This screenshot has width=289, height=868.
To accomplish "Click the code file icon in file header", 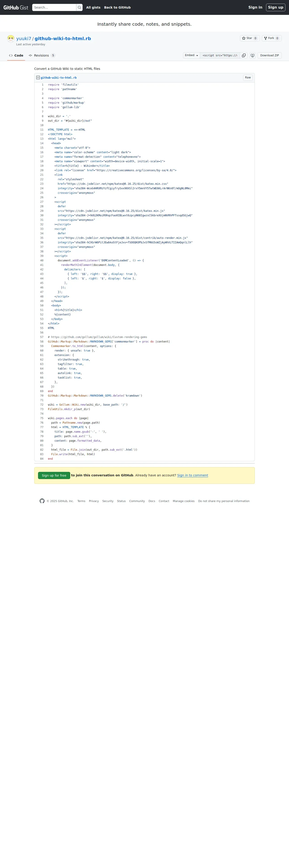I will [x=38, y=78].
